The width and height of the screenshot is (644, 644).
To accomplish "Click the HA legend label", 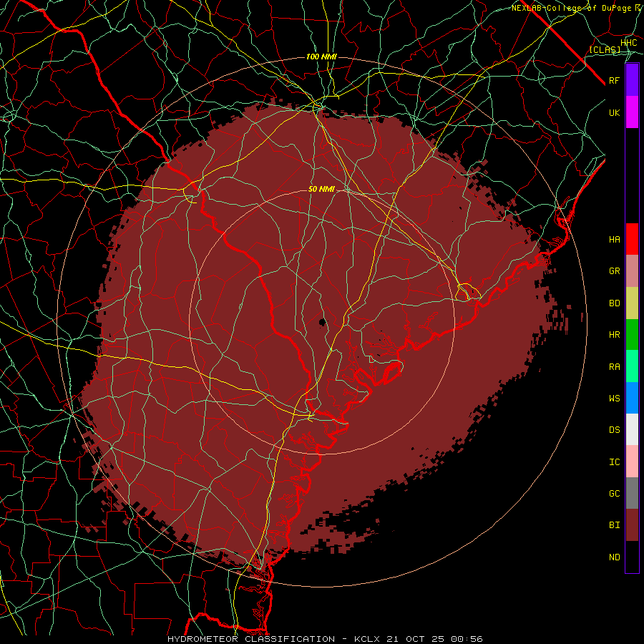I will tap(614, 240).
